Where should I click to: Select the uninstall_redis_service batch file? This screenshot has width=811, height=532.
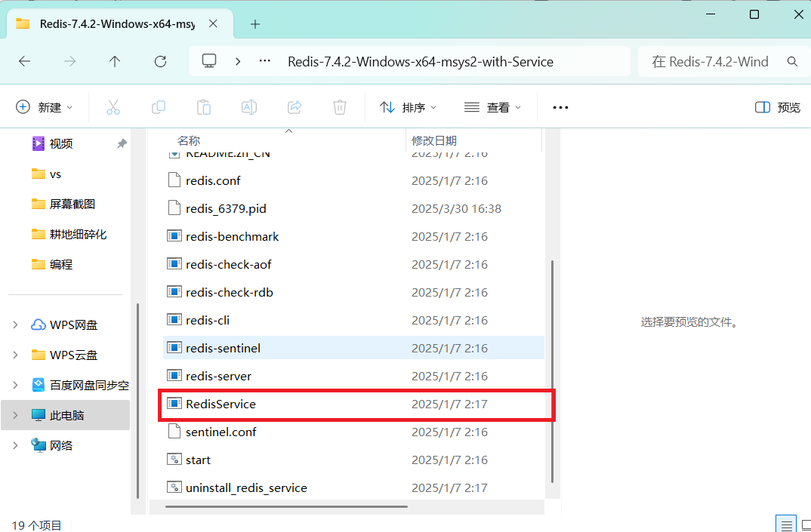354,487
